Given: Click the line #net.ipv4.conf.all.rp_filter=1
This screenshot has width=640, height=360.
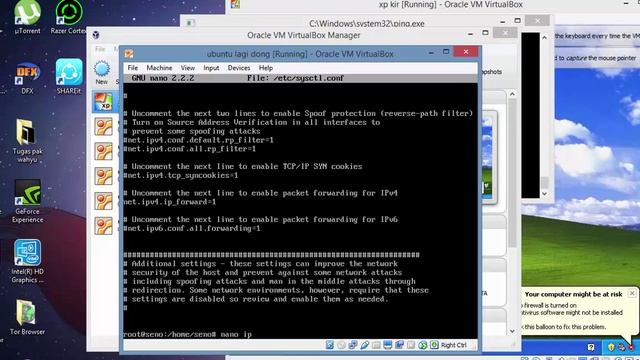Looking at the screenshot, I should [190, 149].
